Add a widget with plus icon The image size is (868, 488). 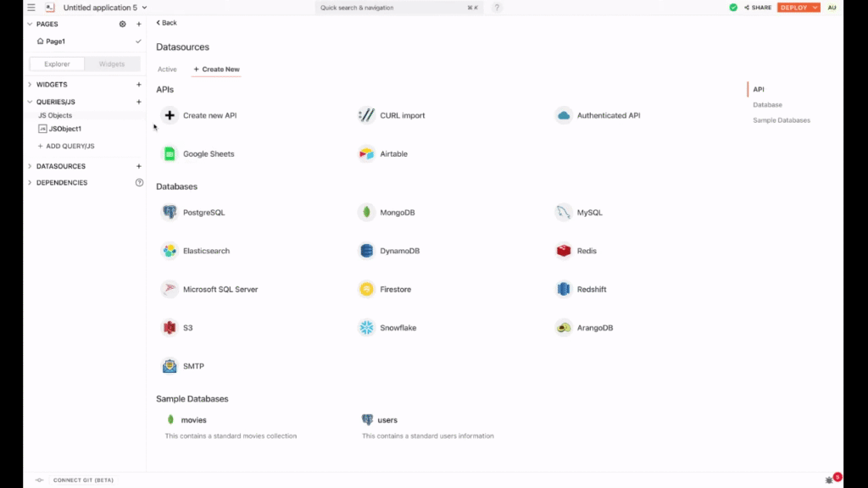tap(139, 85)
